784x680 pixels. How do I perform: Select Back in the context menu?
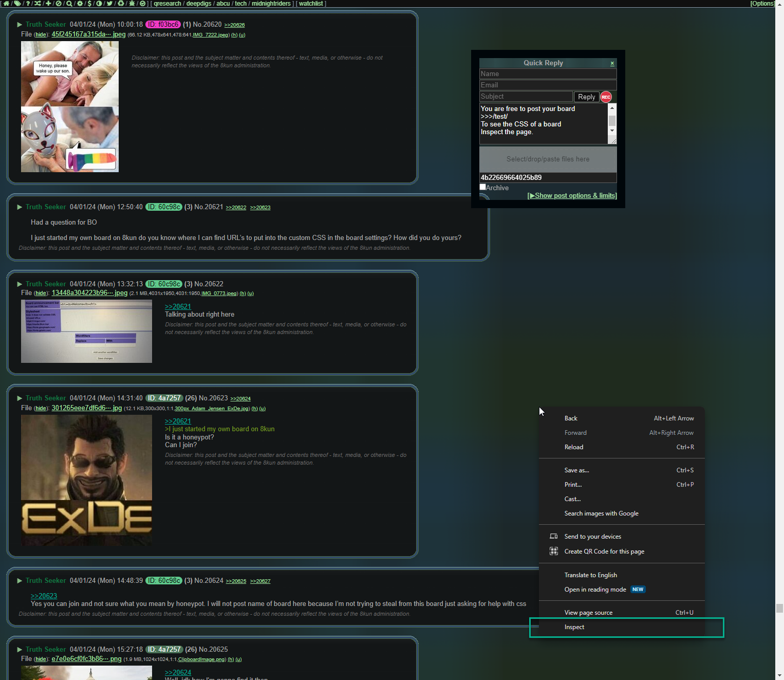coord(622,418)
